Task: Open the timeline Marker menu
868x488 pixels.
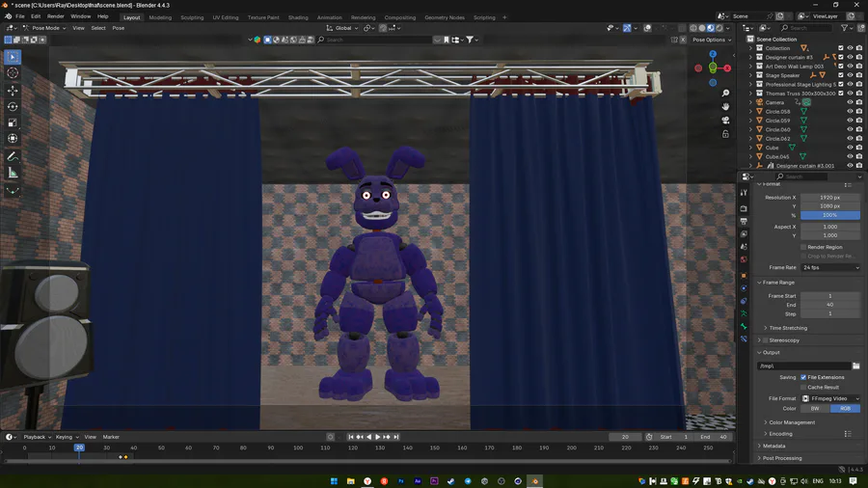Action: point(111,437)
